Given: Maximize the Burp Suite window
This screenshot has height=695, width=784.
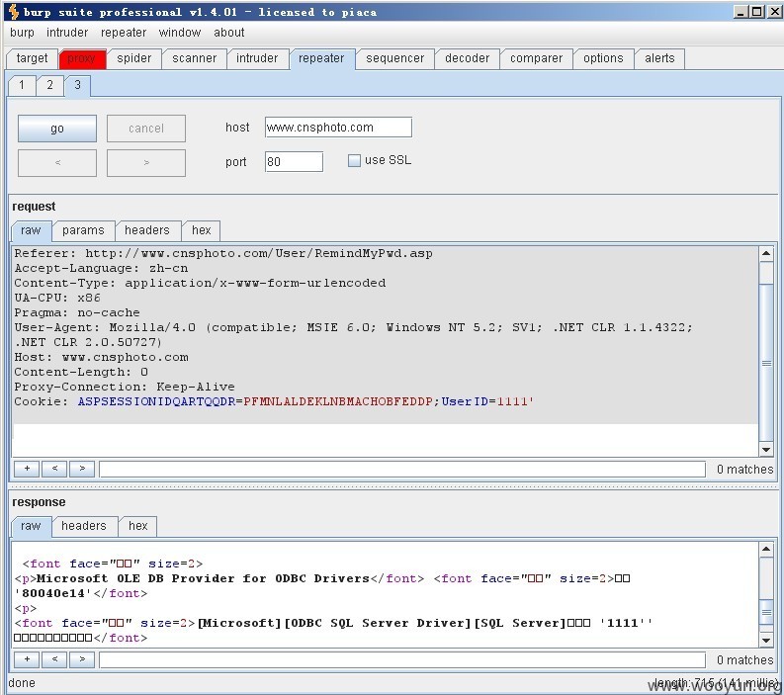Looking at the screenshot, I should pos(757,12).
